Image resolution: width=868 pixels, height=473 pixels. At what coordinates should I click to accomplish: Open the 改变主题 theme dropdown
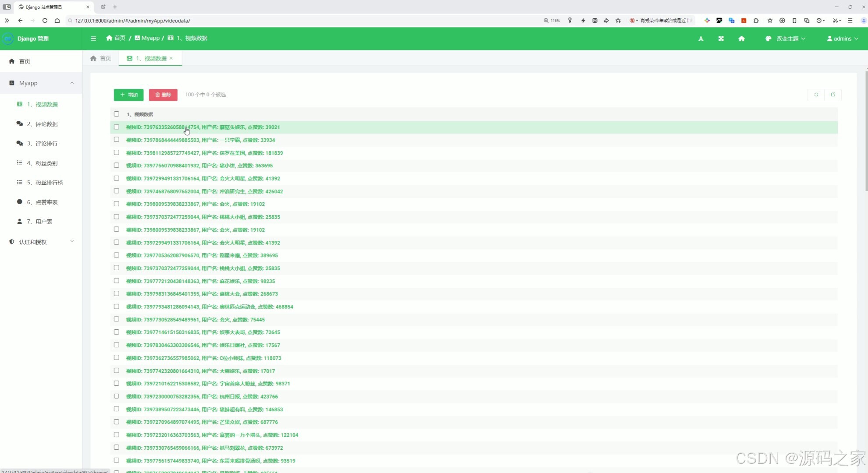pyautogui.click(x=787, y=39)
